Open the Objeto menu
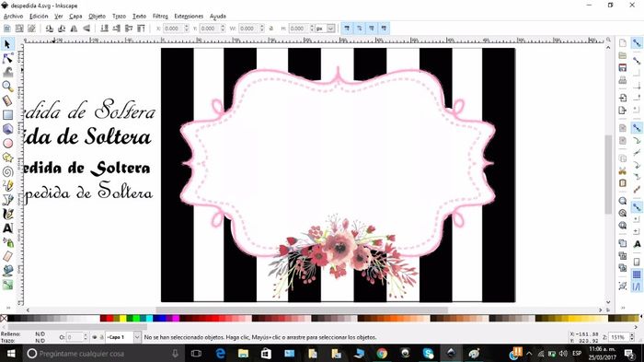Image resolution: width=644 pixels, height=362 pixels. click(x=97, y=16)
